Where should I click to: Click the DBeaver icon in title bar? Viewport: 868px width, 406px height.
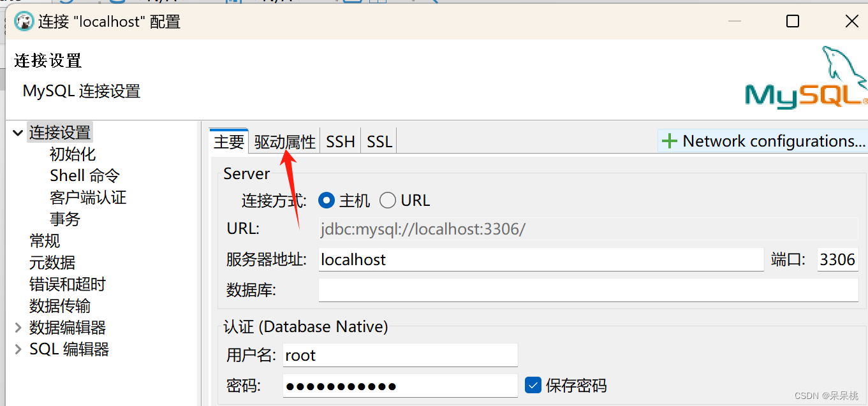[24, 22]
